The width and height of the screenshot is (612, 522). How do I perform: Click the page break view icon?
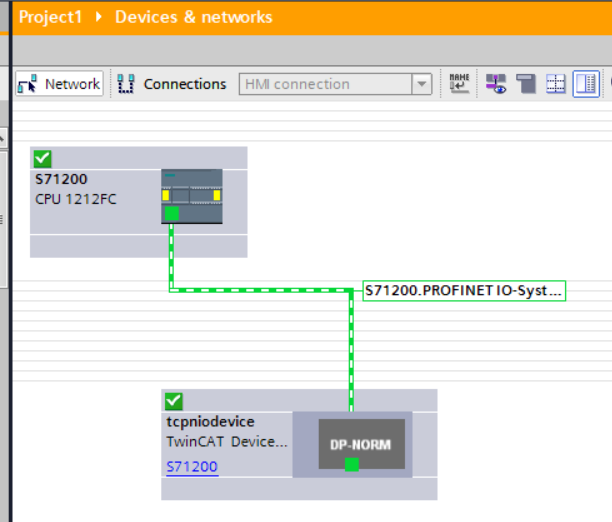[526, 84]
